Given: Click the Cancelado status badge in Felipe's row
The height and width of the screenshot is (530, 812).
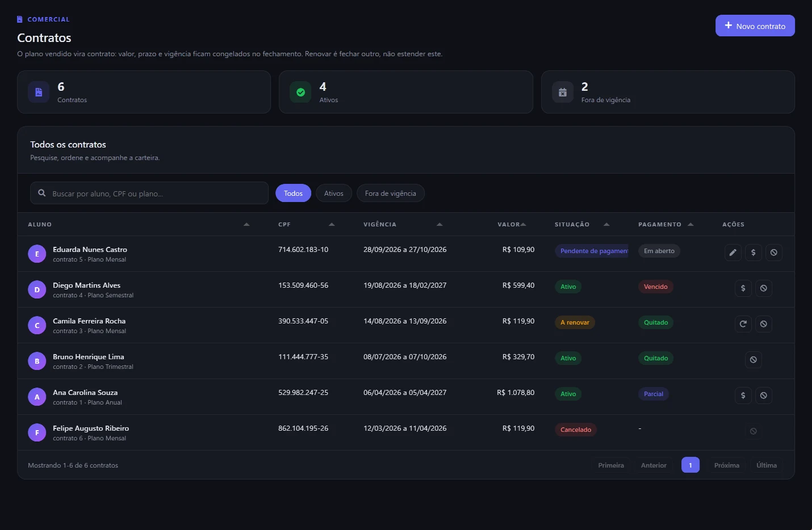Looking at the screenshot, I should pyautogui.click(x=576, y=430).
